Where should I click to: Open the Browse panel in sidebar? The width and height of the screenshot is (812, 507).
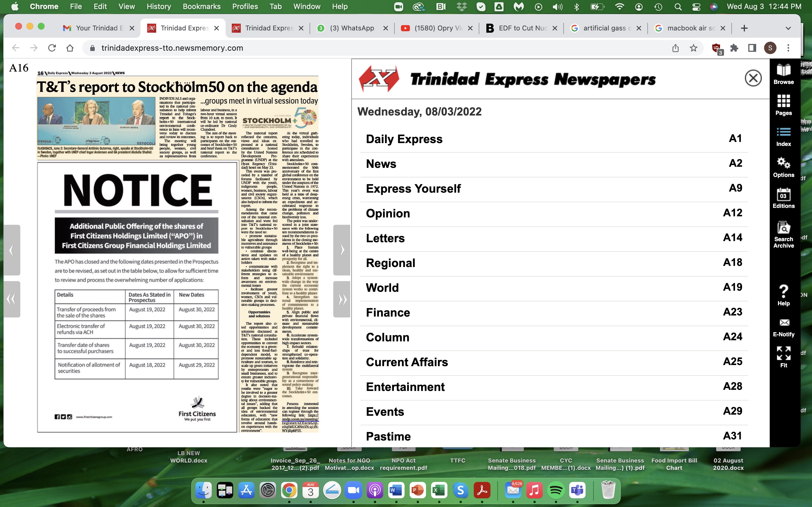pos(784,74)
